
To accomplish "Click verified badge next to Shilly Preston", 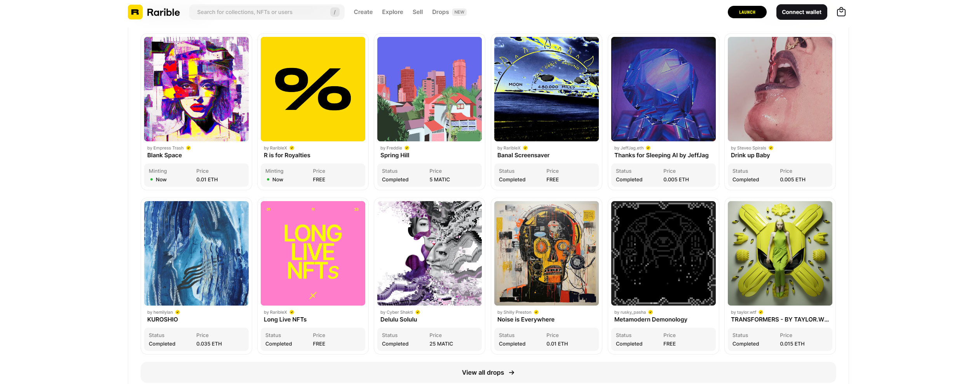I will point(536,312).
